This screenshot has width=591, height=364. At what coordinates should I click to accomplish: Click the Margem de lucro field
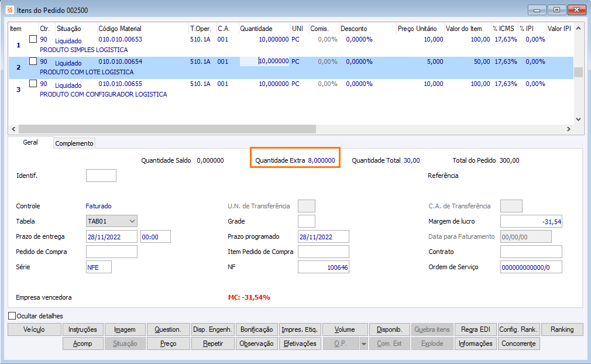pos(531,222)
